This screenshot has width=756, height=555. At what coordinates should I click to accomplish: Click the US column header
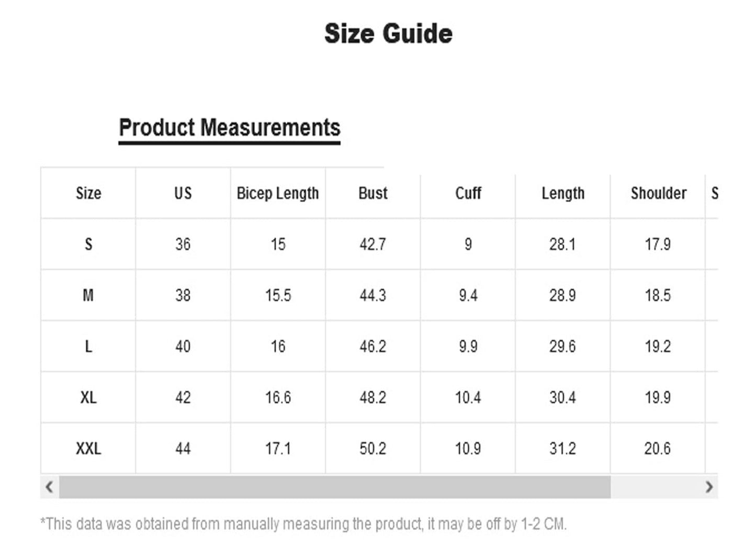click(183, 193)
